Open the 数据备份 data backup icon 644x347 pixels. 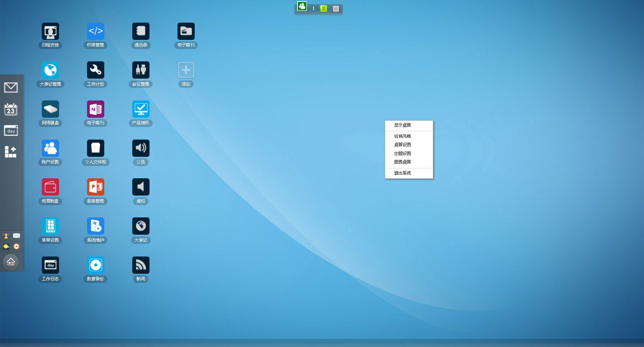click(x=95, y=265)
